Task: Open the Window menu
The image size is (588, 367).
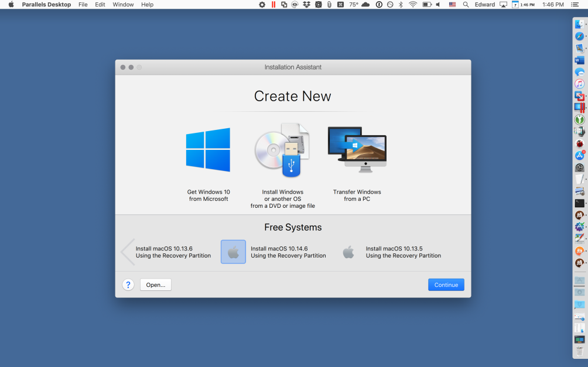Action: coord(123,5)
